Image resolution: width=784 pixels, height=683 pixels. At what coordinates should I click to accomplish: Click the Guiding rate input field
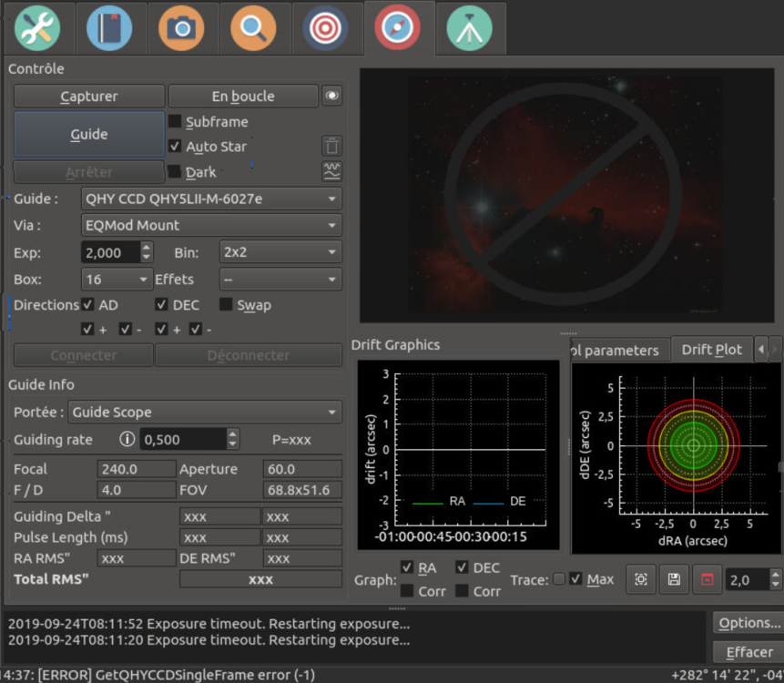point(182,439)
